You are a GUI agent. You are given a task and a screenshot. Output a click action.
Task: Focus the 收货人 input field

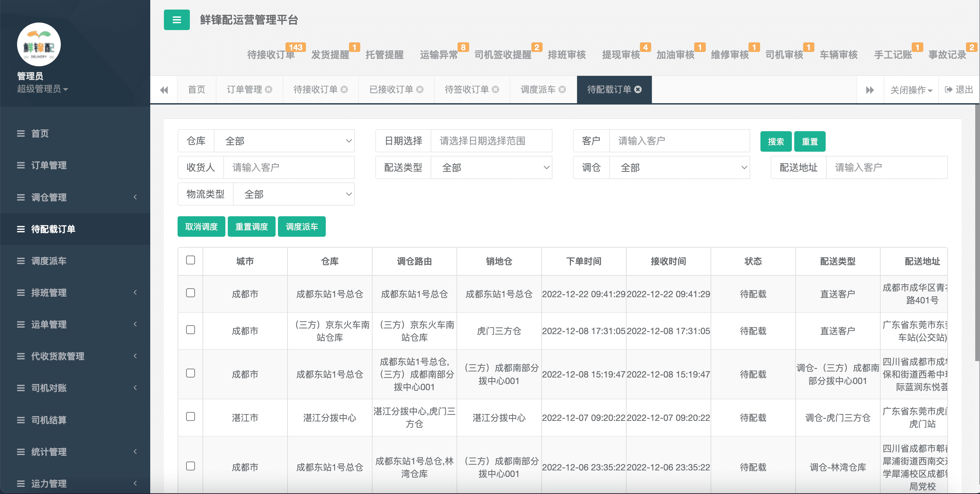(x=289, y=167)
